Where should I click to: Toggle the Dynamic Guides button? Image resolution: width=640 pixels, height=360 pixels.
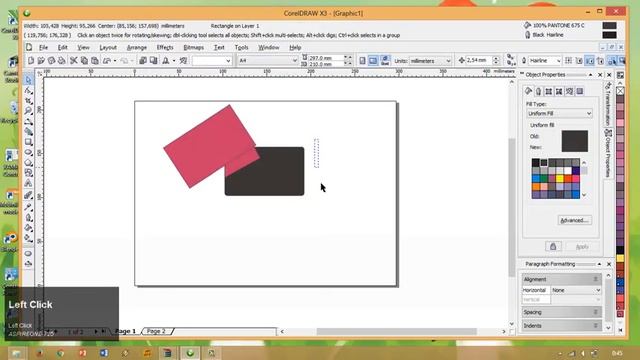click(x=600, y=61)
